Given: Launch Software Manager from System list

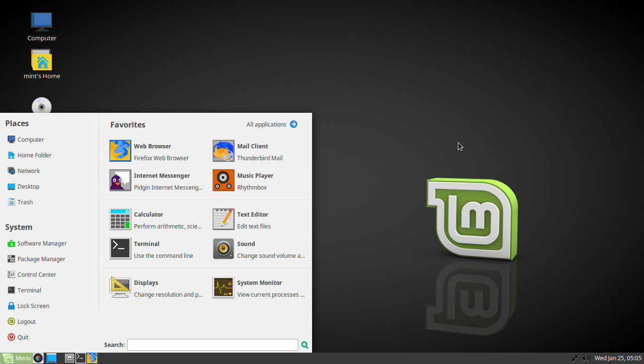Looking at the screenshot, I should (37, 243).
